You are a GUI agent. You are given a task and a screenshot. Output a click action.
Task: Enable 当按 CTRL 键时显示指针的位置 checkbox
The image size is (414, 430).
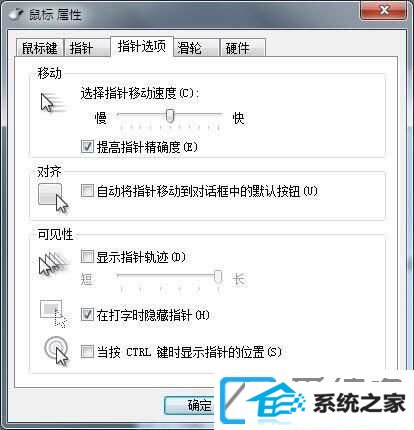[87, 352]
